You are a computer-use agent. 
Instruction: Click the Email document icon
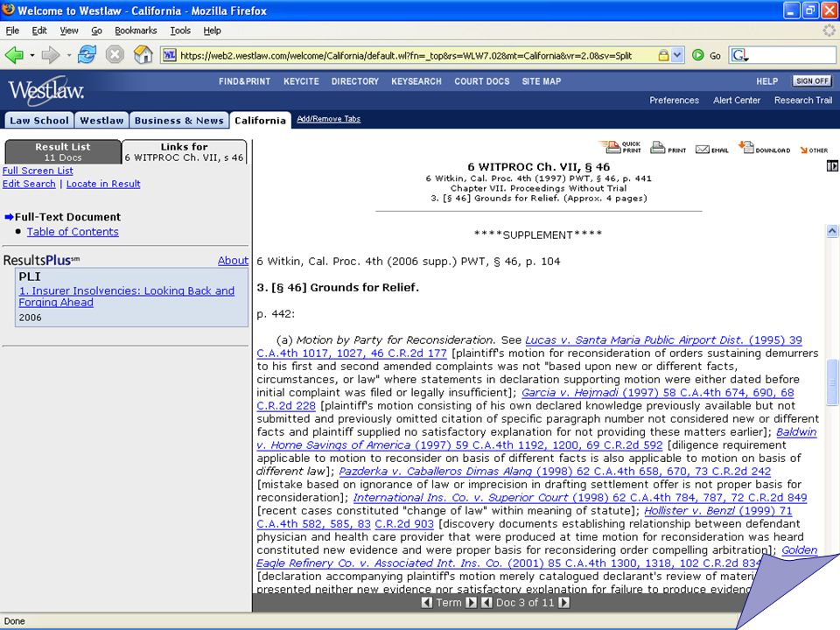click(711, 150)
